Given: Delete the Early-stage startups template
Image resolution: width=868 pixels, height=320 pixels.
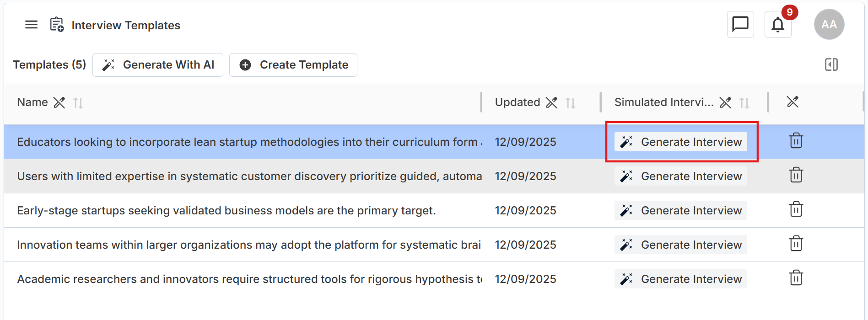Looking at the screenshot, I should pyautogui.click(x=796, y=209).
